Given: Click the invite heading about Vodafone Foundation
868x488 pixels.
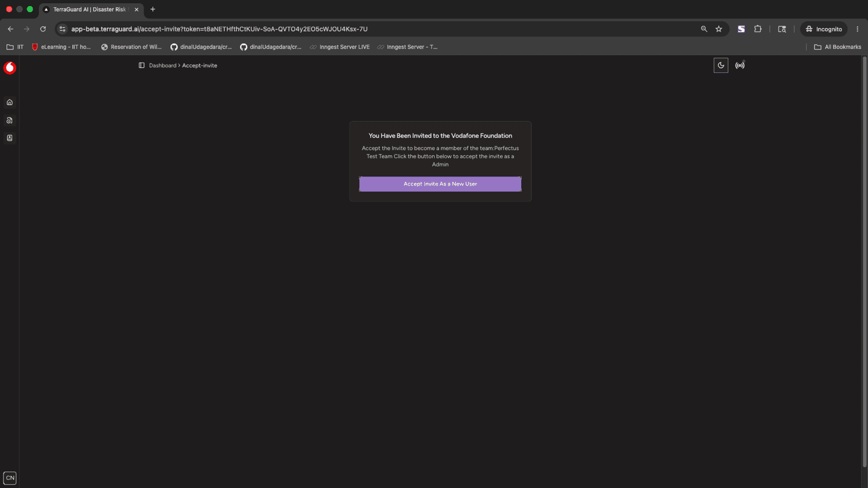Looking at the screenshot, I should tap(440, 136).
